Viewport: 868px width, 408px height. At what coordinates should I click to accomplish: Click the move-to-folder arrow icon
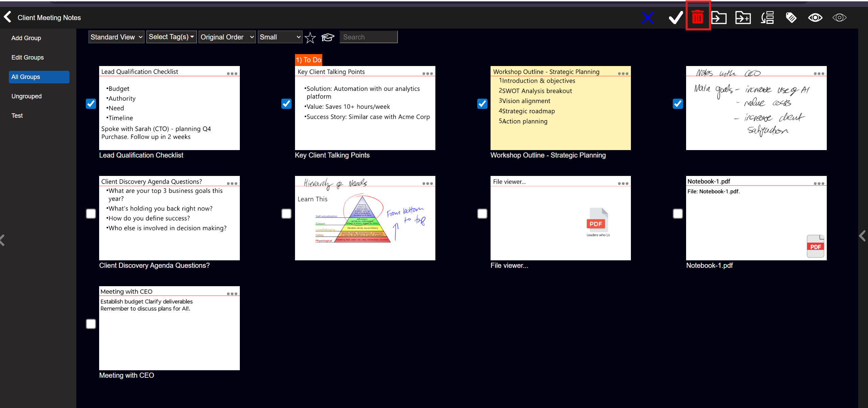[x=719, y=18]
